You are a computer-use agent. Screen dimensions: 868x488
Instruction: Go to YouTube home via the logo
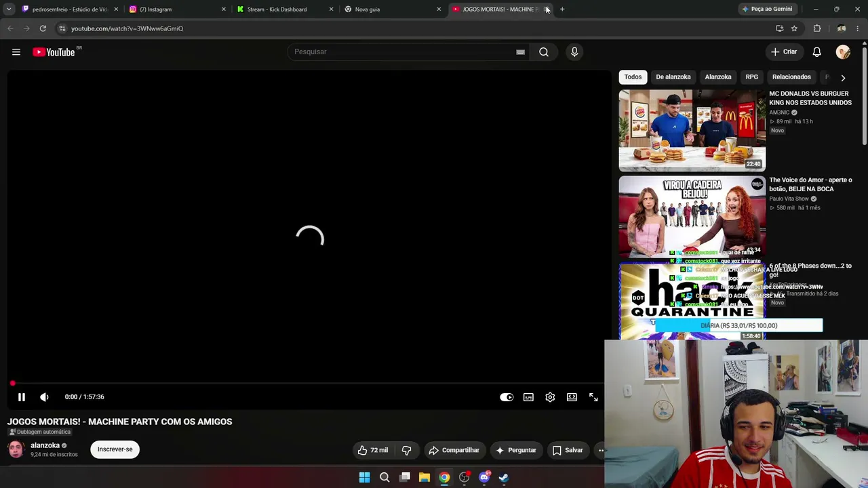(54, 52)
